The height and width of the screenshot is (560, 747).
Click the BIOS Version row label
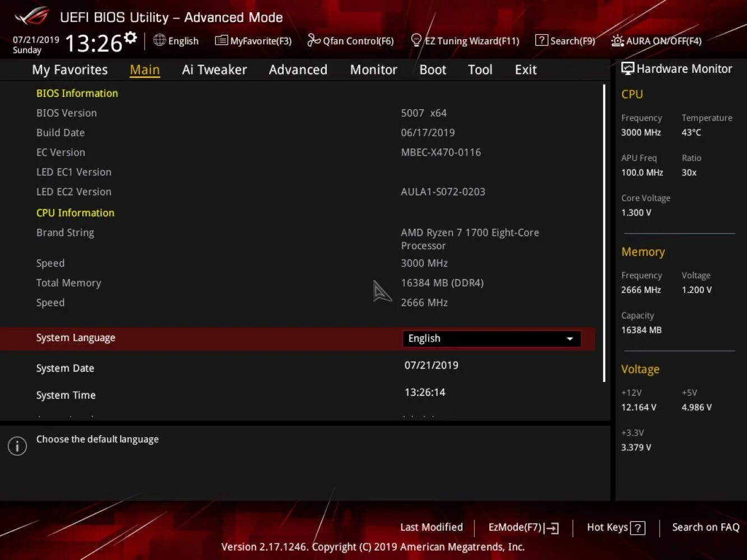(x=67, y=113)
